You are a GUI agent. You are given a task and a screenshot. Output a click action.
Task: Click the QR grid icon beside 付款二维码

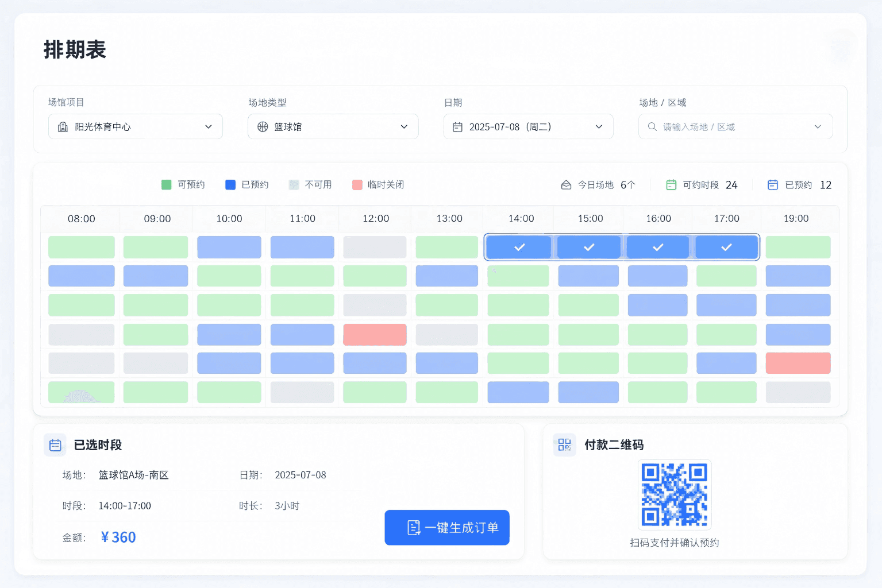click(564, 445)
